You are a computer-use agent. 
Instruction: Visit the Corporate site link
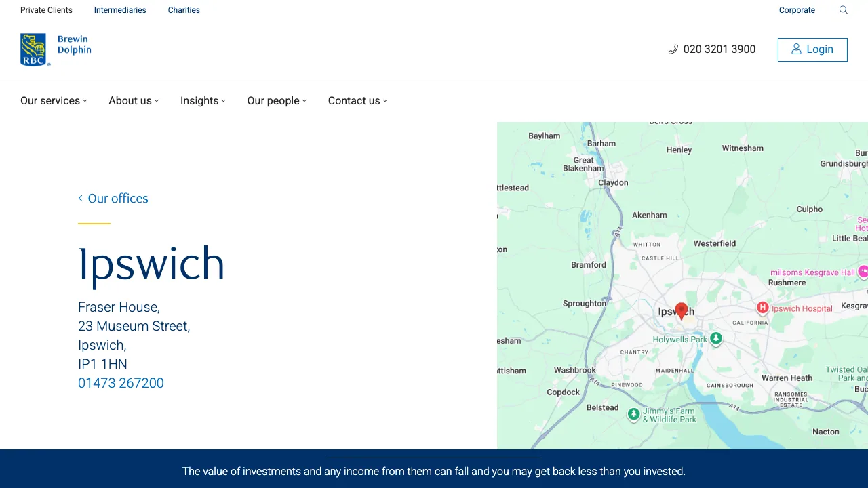[797, 10]
